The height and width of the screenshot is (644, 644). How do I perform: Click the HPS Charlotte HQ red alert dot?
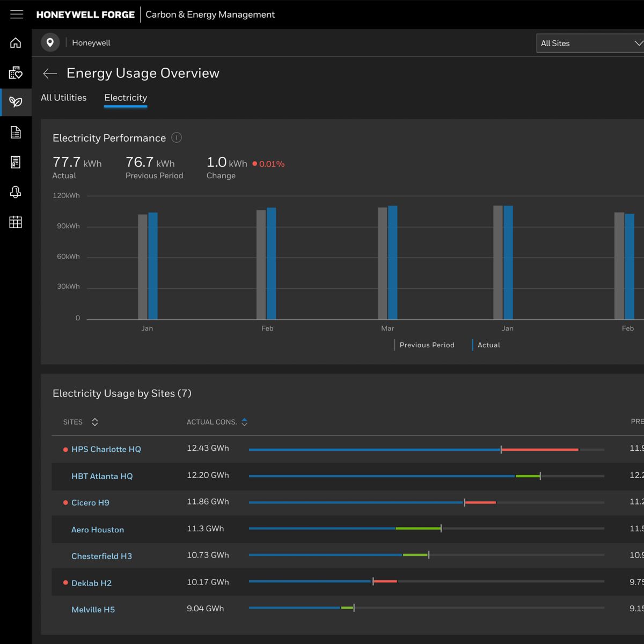point(65,450)
